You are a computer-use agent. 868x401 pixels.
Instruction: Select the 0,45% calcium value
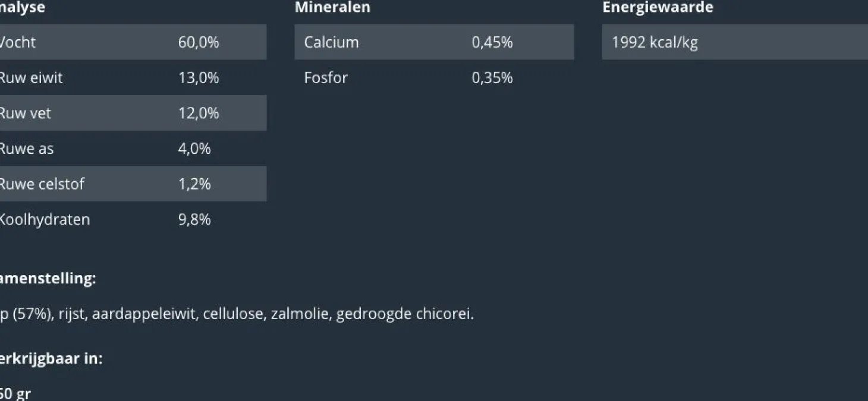pos(492,42)
